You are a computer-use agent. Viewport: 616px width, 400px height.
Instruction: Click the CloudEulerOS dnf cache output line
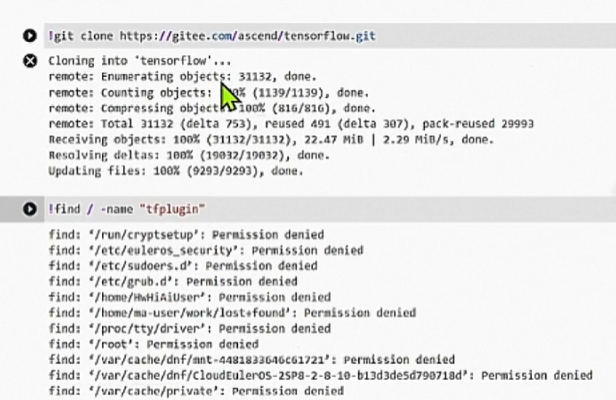(x=320, y=376)
